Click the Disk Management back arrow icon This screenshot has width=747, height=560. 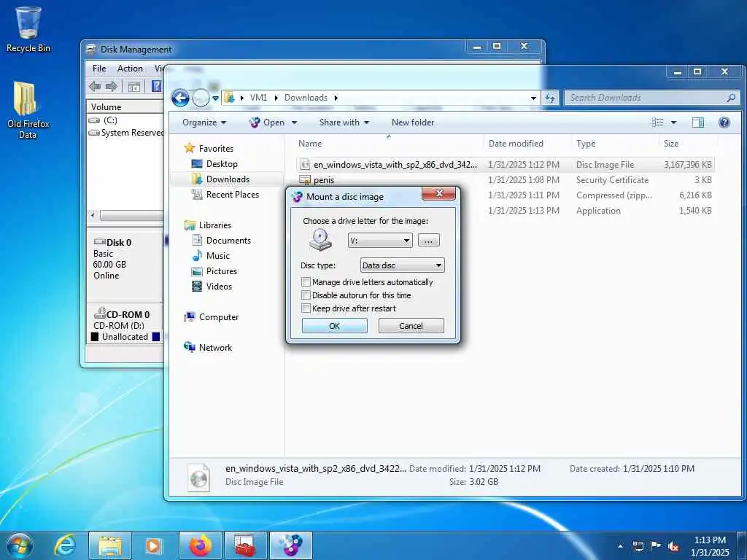(x=95, y=86)
